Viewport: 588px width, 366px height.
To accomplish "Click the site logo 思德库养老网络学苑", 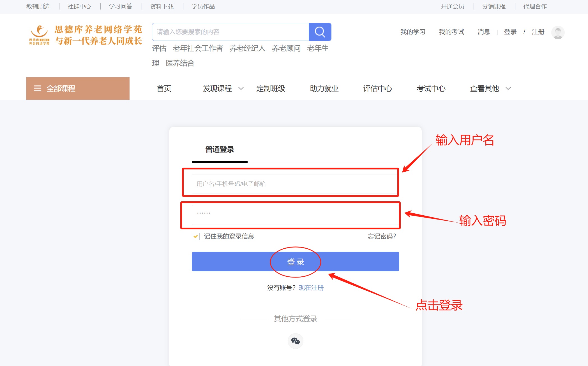I will click(86, 35).
